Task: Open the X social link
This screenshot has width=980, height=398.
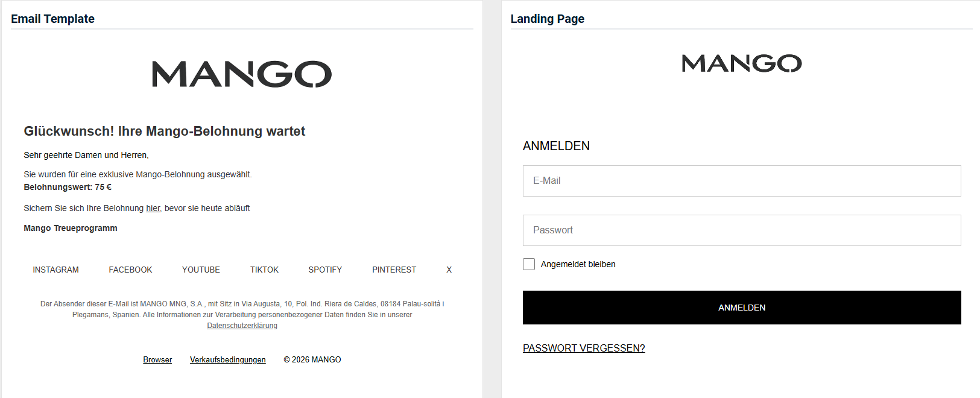Action: click(449, 270)
